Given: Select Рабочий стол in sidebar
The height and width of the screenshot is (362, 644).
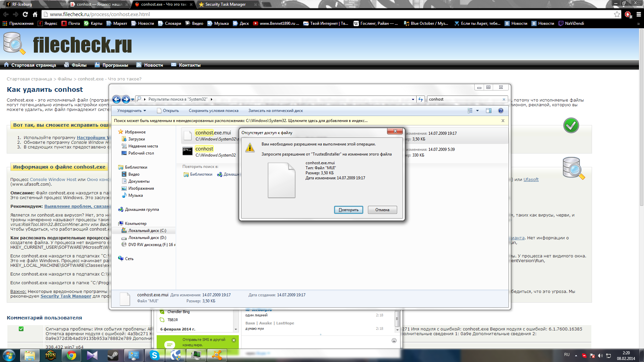Looking at the screenshot, I should tap(141, 153).
